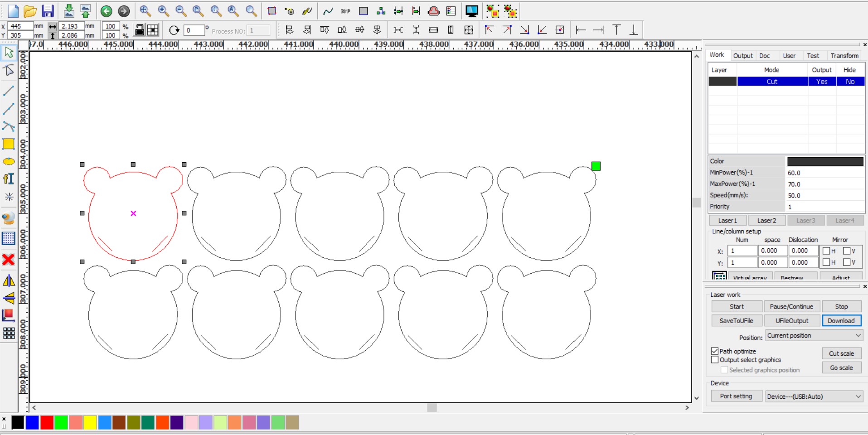Click the Start button in Laser work
The width and height of the screenshot is (868, 435).
pos(737,307)
